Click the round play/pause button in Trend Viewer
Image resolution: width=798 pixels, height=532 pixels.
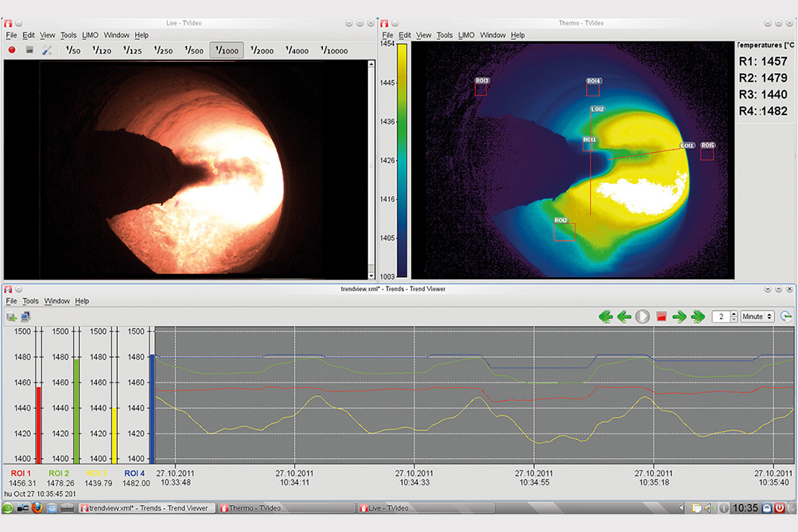(x=643, y=316)
